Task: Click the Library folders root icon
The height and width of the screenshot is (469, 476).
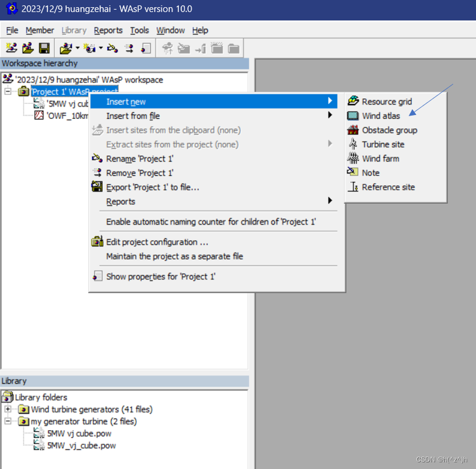Action: [8, 397]
